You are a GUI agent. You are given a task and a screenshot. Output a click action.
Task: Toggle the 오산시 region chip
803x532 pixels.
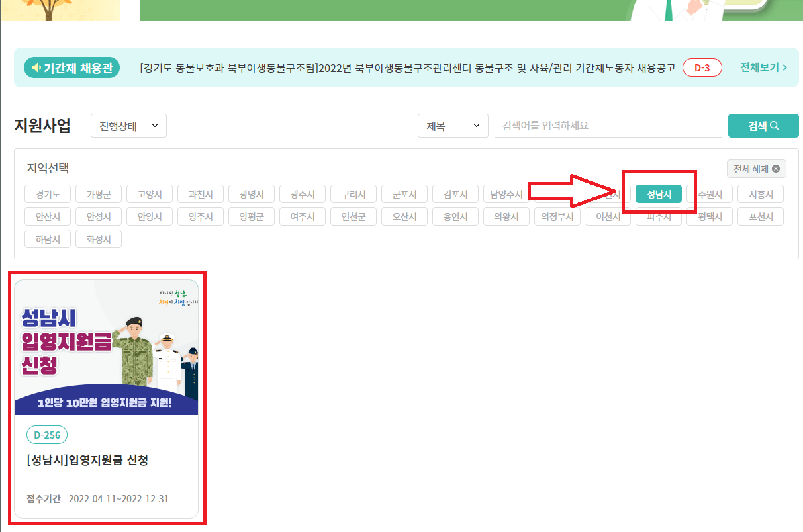(404, 216)
